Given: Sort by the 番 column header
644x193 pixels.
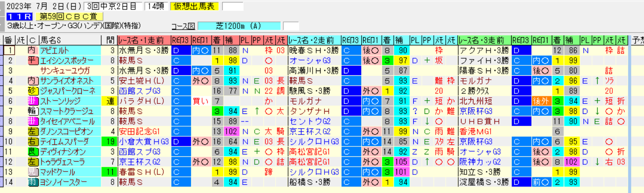Looking at the screenshot, I should pos(9,40).
